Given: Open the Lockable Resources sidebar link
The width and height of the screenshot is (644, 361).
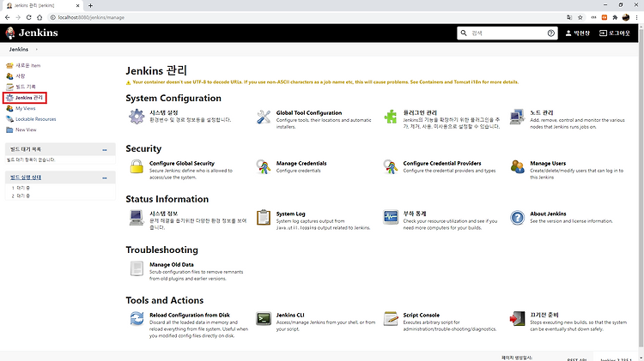Looking at the screenshot, I should [36, 119].
